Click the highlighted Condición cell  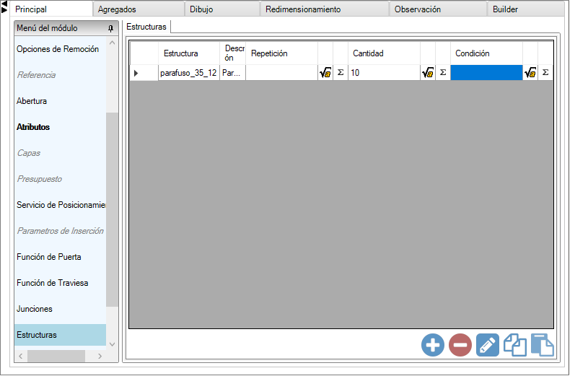click(x=486, y=73)
